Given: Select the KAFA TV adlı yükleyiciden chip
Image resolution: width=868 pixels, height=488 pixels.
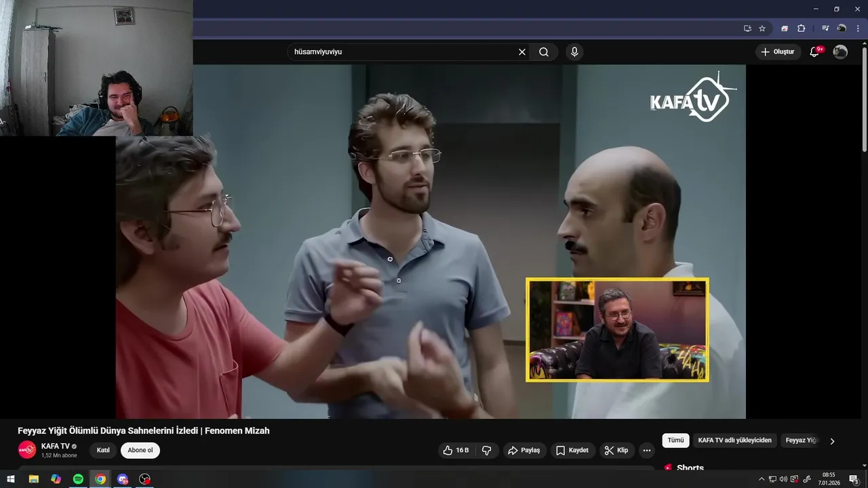Looking at the screenshot, I should click(x=734, y=441).
